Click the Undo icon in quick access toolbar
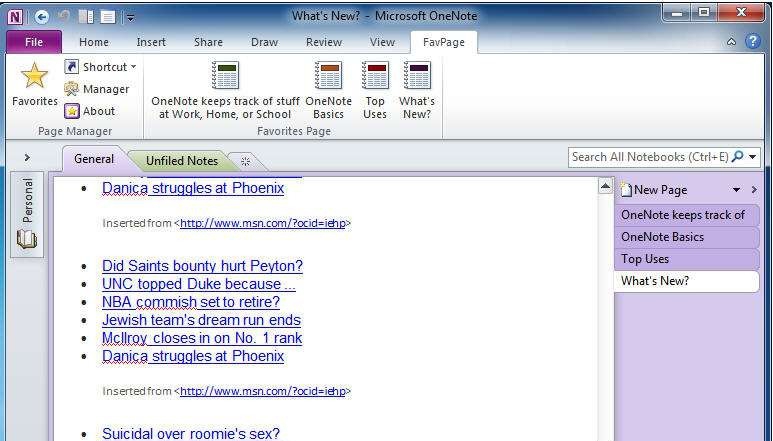Viewport: 773px width, 441px height. click(x=64, y=17)
